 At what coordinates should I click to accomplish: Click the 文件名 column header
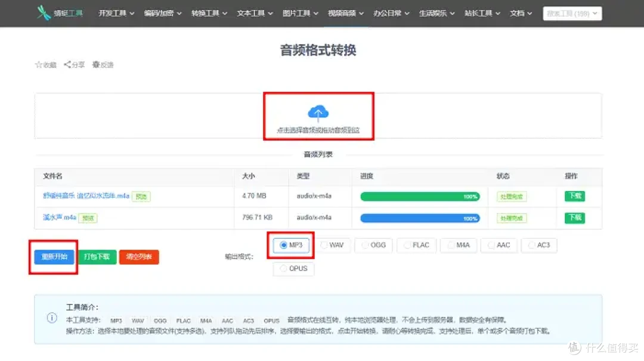coord(52,176)
